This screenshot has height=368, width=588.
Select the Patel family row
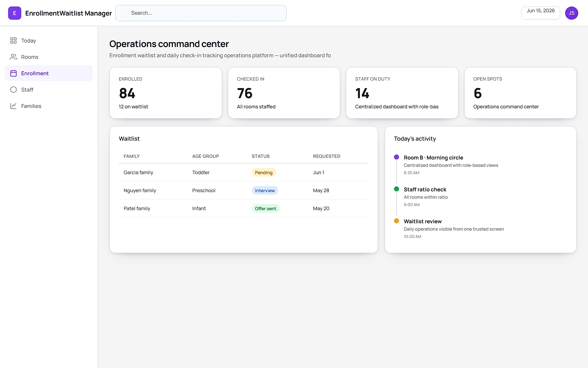pyautogui.click(x=244, y=208)
